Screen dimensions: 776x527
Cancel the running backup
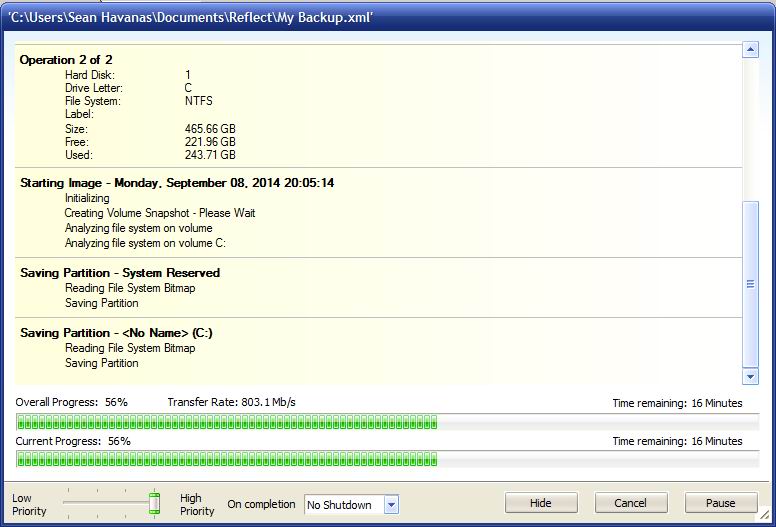coord(630,503)
